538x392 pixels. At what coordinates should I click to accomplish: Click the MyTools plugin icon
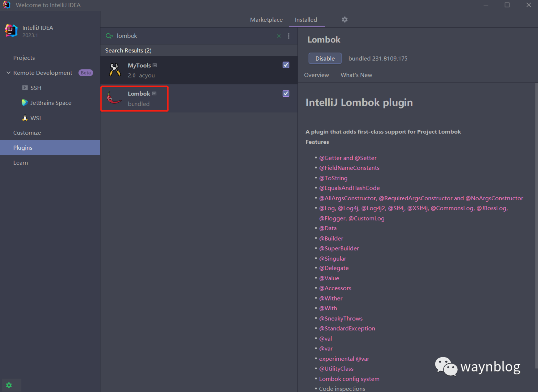point(115,70)
